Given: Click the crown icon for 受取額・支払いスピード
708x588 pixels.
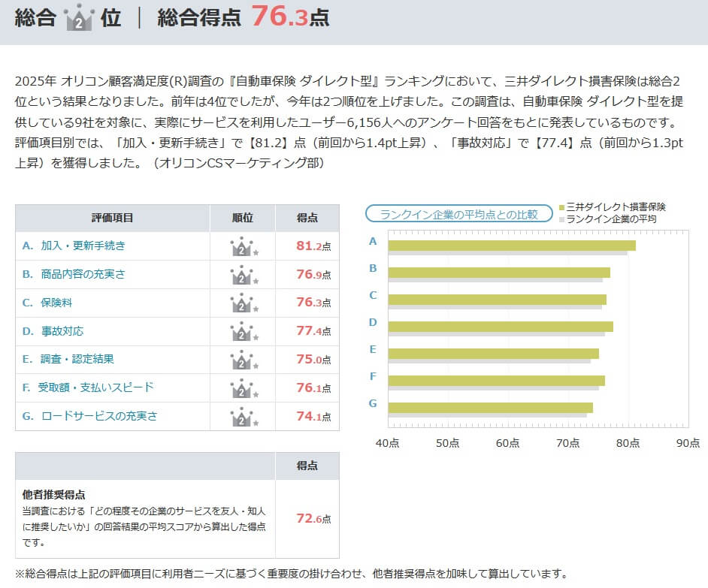Looking at the screenshot, I should point(242,388).
